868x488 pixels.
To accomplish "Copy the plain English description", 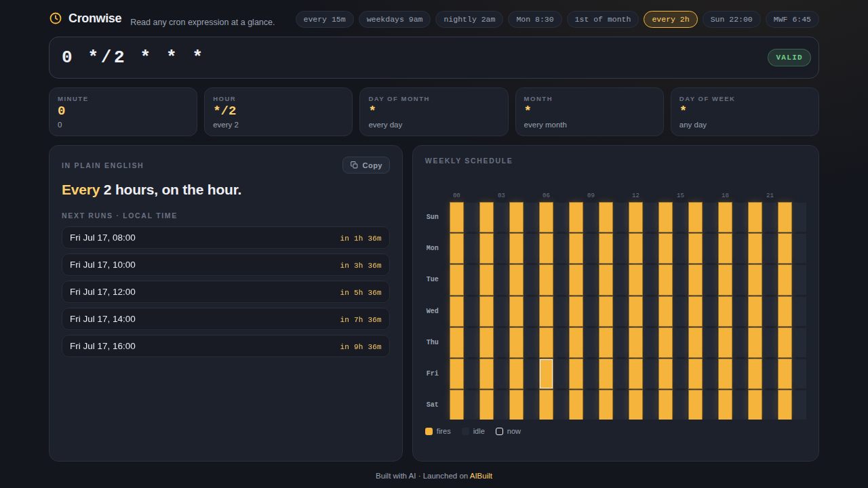I will (366, 165).
